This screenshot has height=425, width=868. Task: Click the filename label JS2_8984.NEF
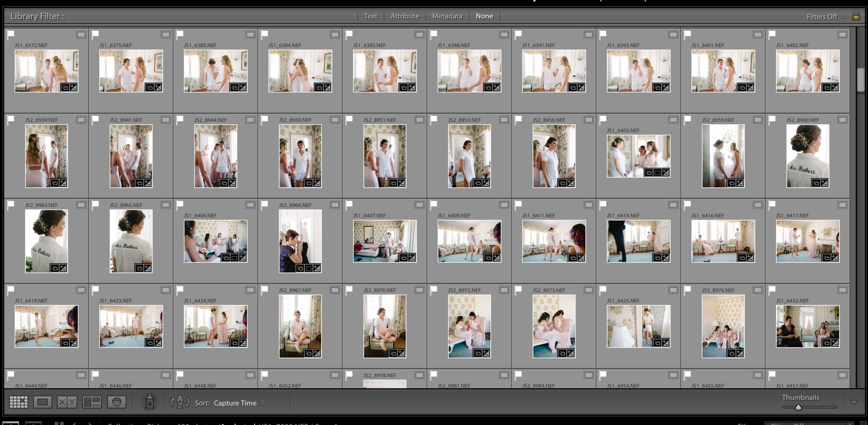538,386
